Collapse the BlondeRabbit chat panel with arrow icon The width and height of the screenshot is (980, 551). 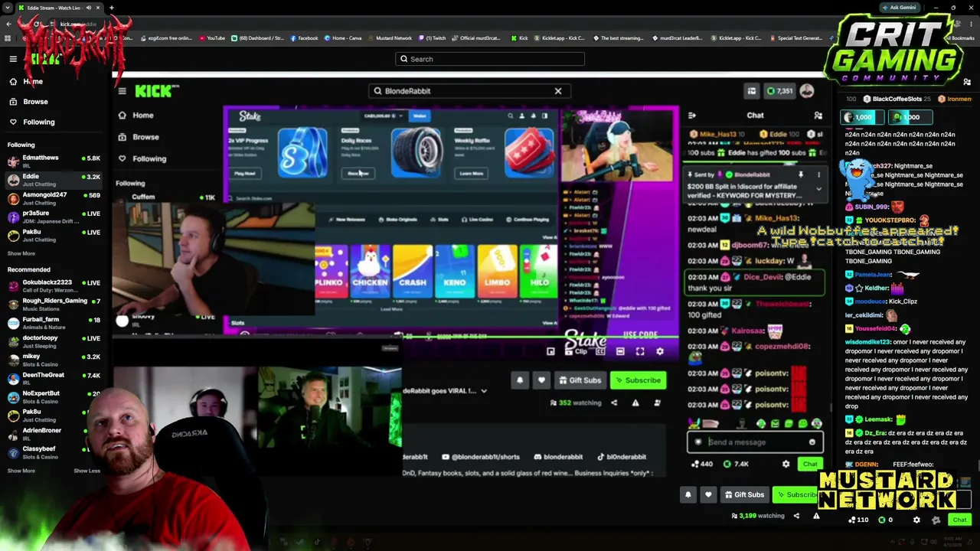tap(692, 116)
